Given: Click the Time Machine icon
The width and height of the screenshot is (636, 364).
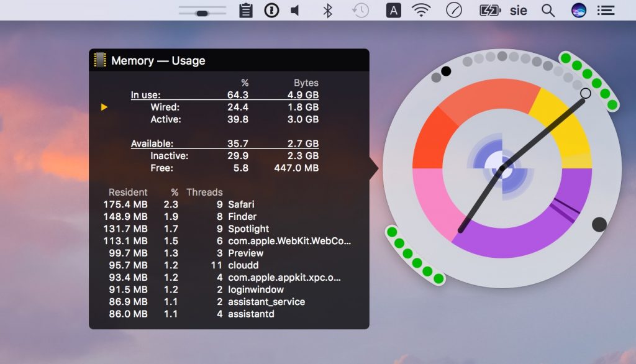Looking at the screenshot, I should [360, 11].
